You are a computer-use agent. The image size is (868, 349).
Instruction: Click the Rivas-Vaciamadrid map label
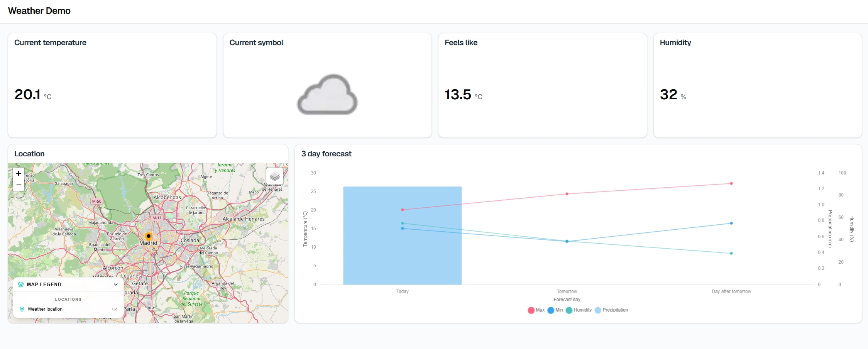click(196, 266)
